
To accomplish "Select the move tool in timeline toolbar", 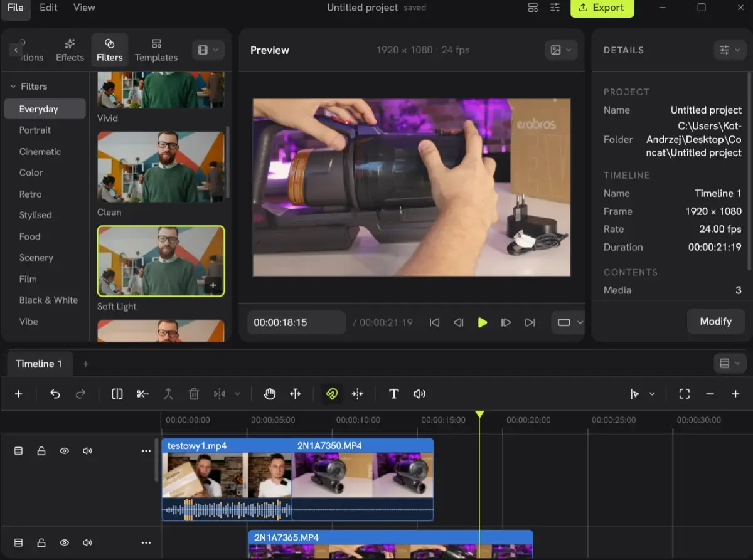I will point(295,394).
